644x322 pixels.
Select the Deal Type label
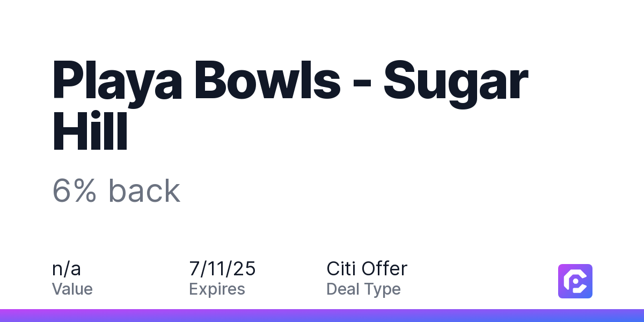363,290
